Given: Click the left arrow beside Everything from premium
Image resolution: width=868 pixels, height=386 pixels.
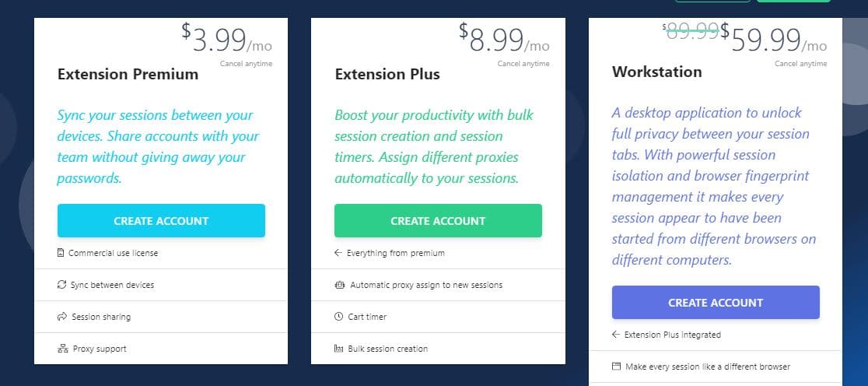Looking at the screenshot, I should (338, 253).
